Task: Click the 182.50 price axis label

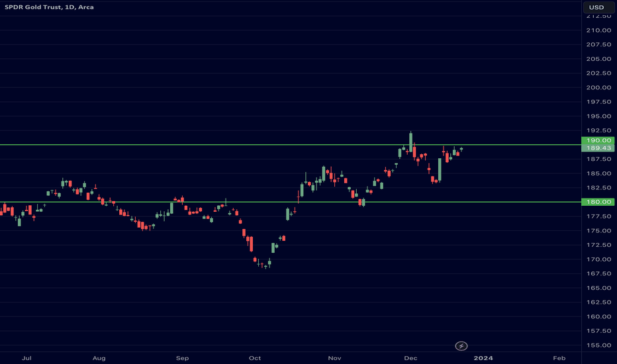Action: (598, 188)
